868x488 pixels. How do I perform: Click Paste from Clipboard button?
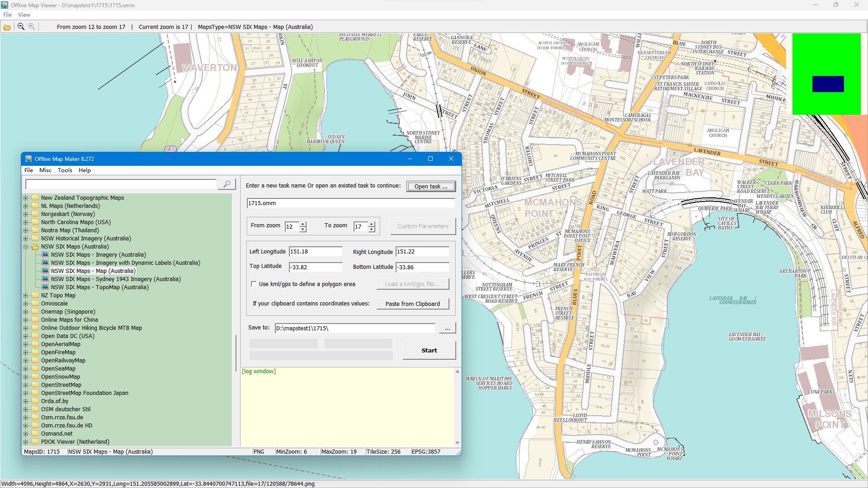point(412,304)
